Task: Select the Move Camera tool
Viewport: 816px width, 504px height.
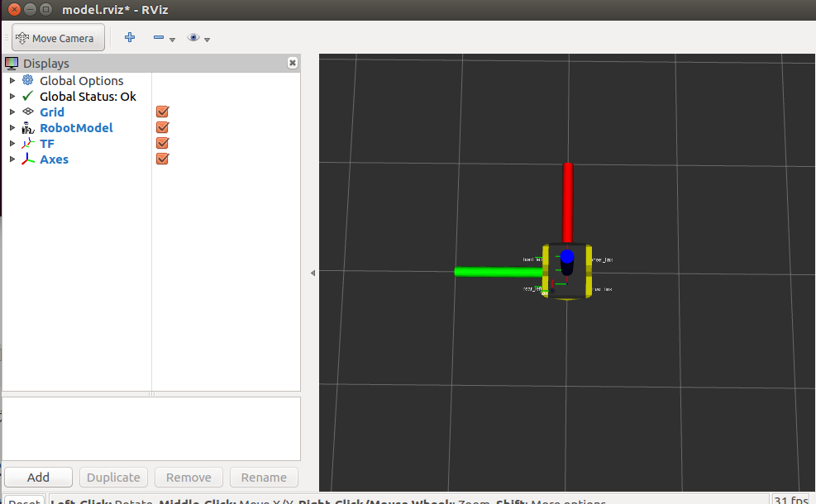Action: point(58,38)
